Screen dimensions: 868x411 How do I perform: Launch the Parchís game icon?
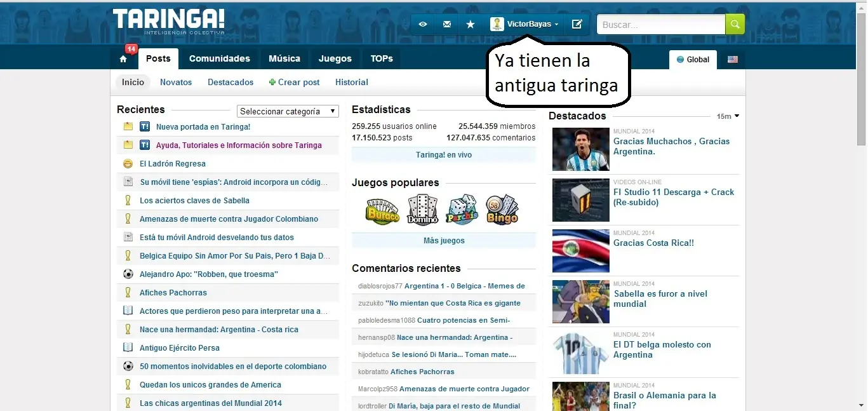pos(462,210)
